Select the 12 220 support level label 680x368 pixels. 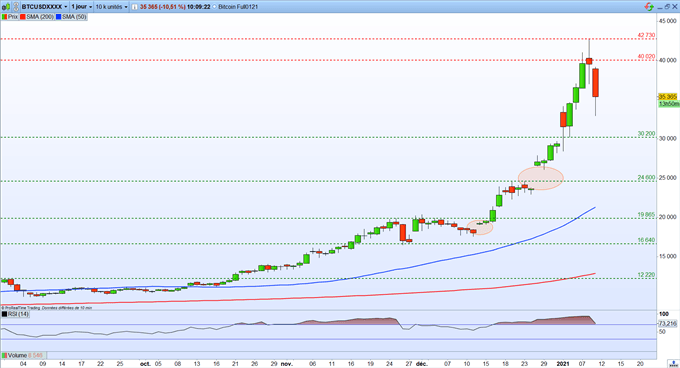point(646,275)
